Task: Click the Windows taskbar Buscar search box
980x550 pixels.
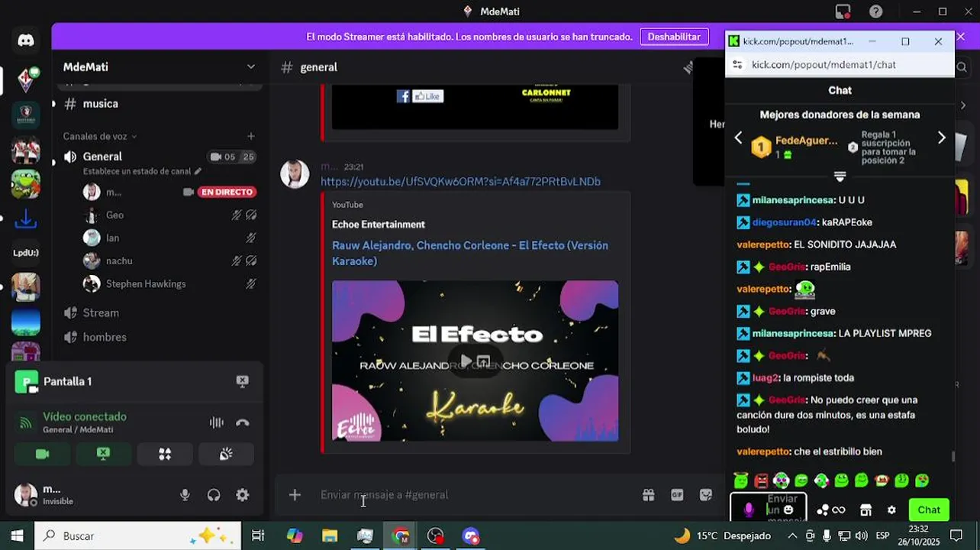Action: pyautogui.click(x=138, y=535)
